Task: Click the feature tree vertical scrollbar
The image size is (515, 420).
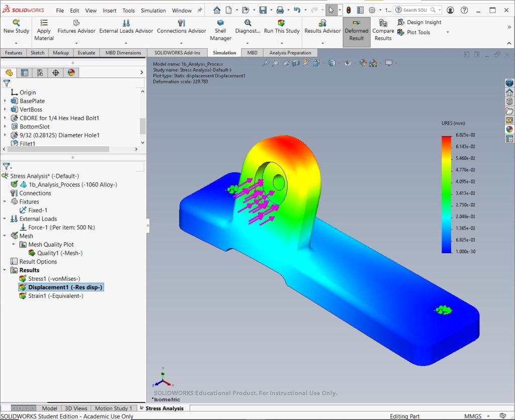Action: coord(142,126)
